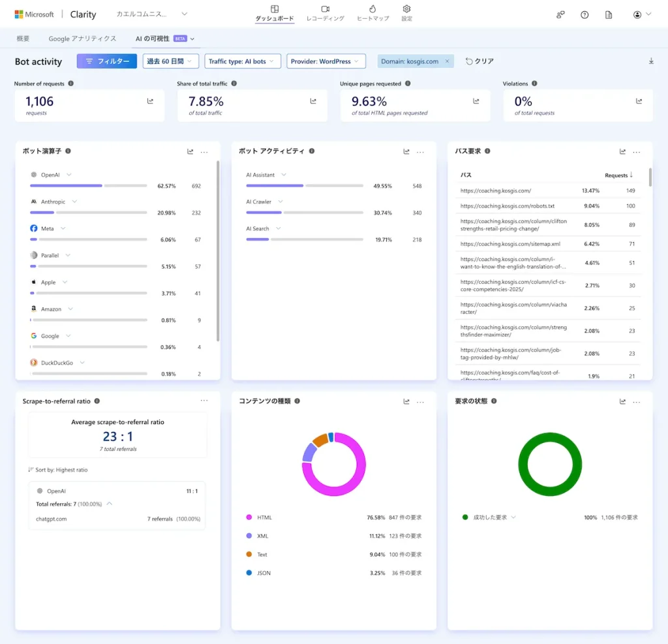Viewport: 668px width, 644px height.
Task: Open the ヒートマップ tab
Action: point(372,13)
